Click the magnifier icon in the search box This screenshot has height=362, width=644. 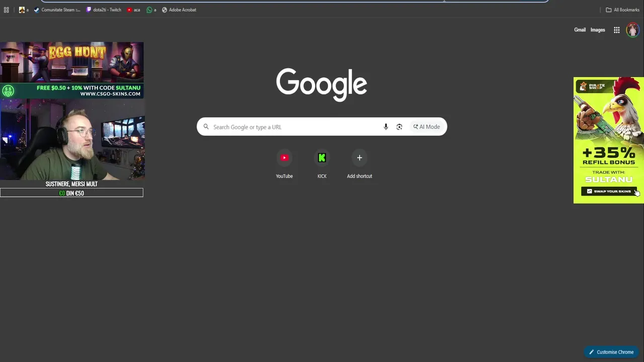click(206, 127)
